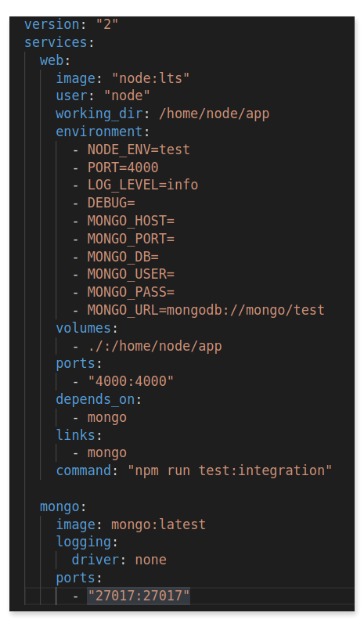364x627 pixels.
Task: Click the MONGO_URL=mongodb://mongo/test line
Action: pyautogui.click(x=206, y=310)
